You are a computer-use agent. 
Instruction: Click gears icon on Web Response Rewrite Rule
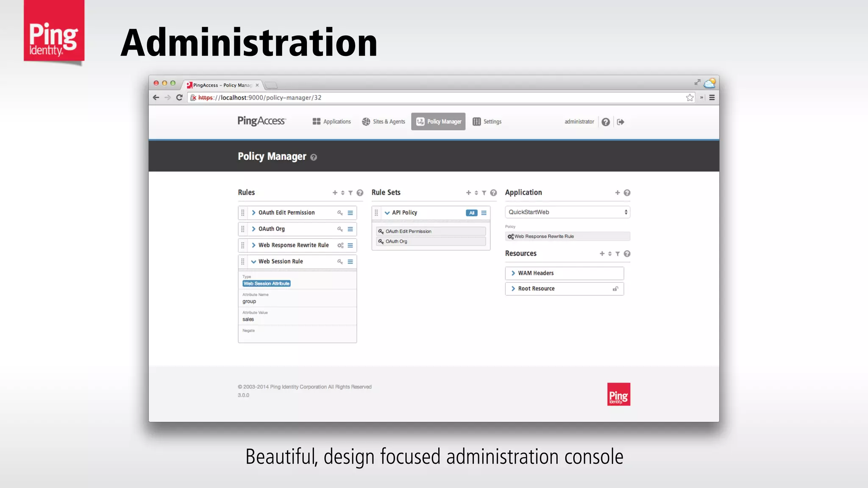(x=340, y=245)
